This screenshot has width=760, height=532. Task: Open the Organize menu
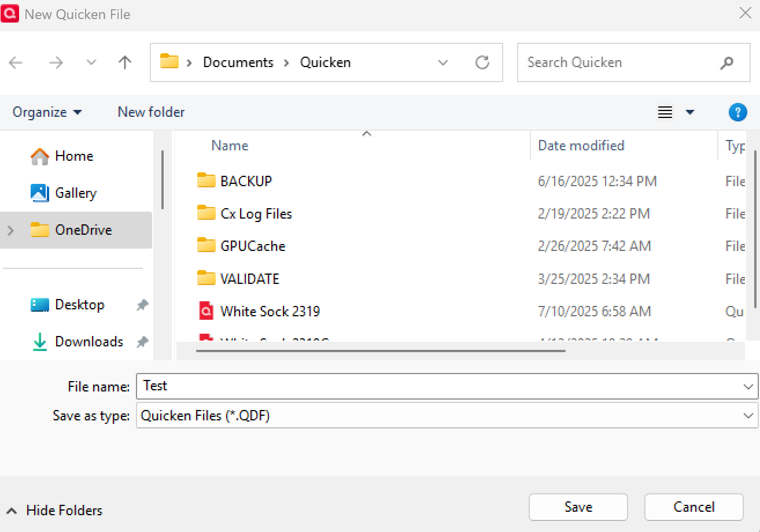(47, 112)
